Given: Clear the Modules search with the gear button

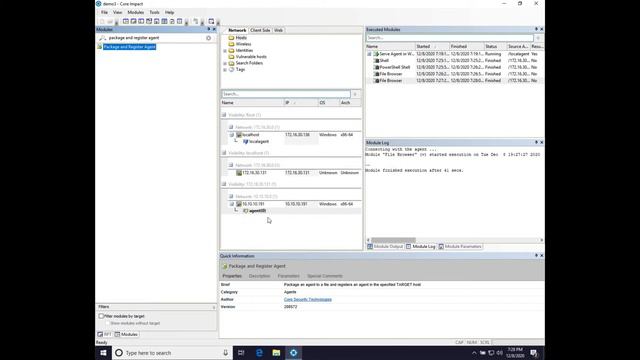Looking at the screenshot, I should (x=209, y=38).
